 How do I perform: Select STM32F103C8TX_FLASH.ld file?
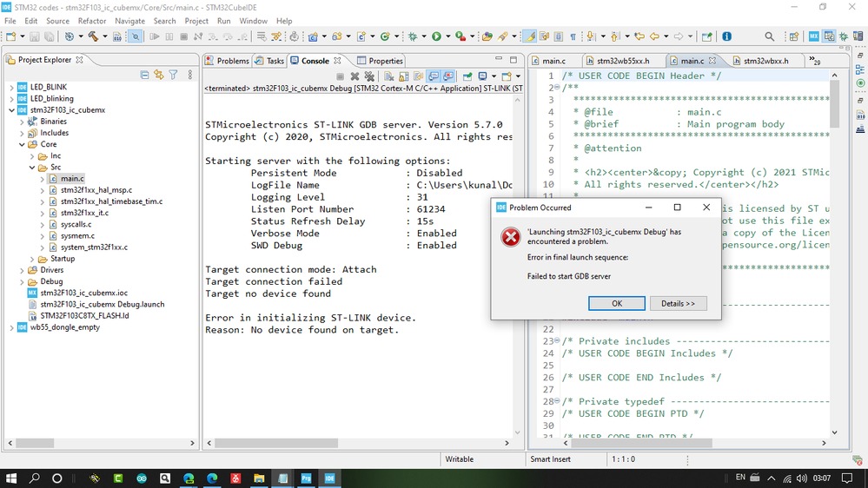pos(84,316)
